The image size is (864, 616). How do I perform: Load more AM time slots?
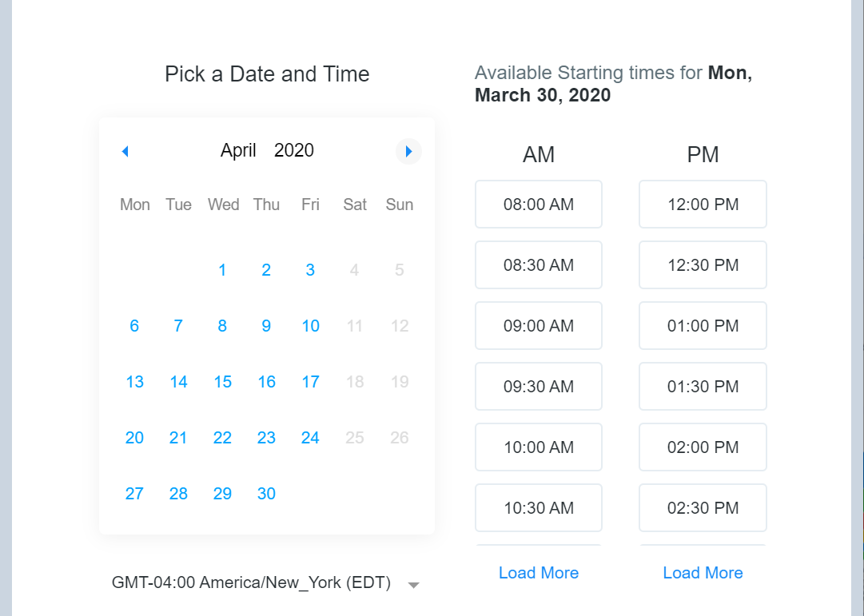click(x=538, y=573)
